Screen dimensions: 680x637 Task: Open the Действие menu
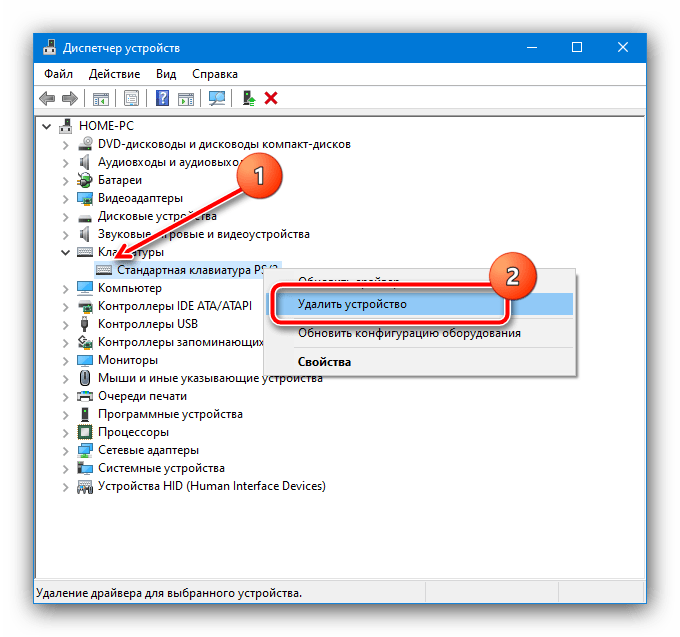point(114,74)
